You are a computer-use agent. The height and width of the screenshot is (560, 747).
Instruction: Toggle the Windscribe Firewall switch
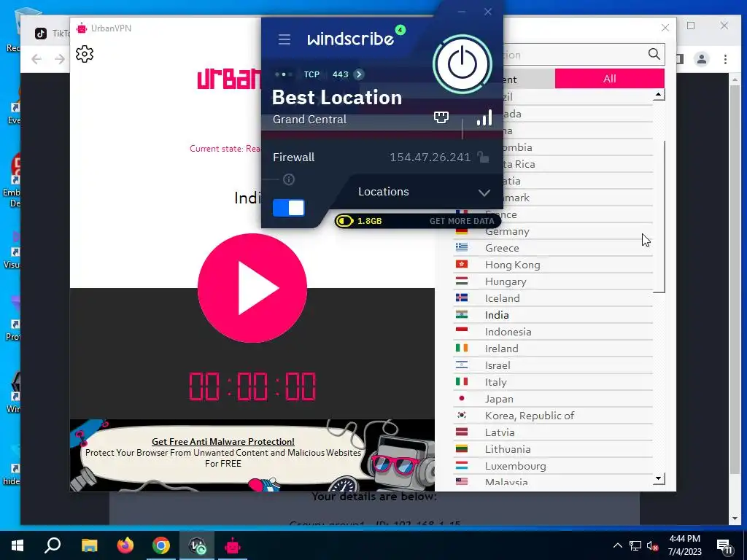coord(289,208)
